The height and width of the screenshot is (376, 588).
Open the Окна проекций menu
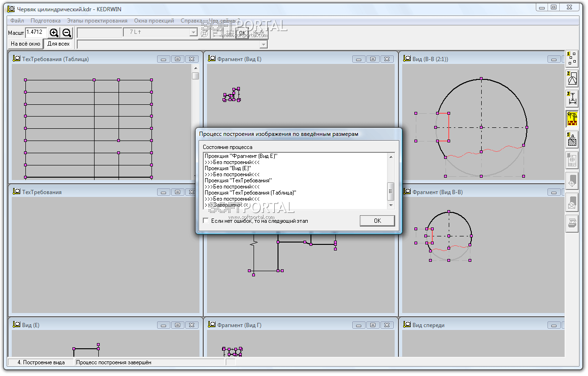pos(154,21)
